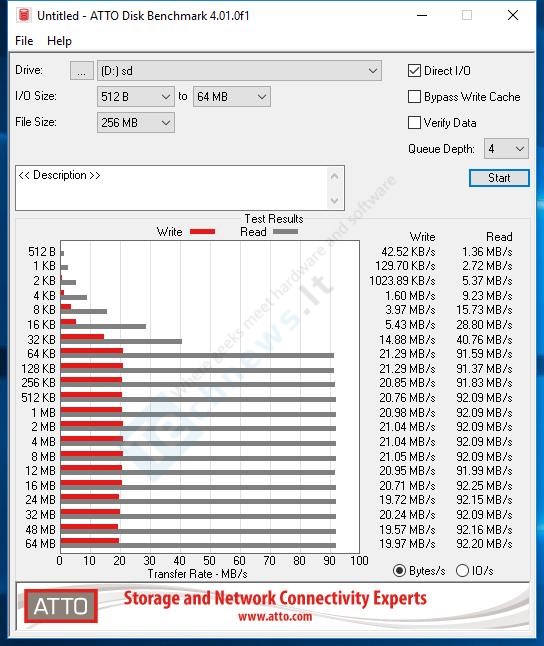Uncheck the Direct I/O checkbox
The image size is (544, 646).
pyautogui.click(x=414, y=71)
